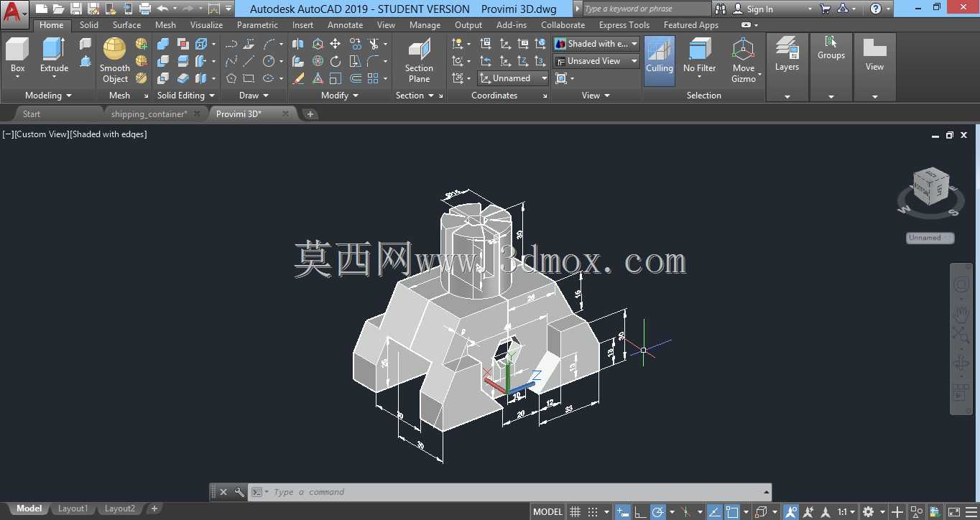Open the Visualize ribbon tab
The image size is (980, 520).
coord(206,24)
